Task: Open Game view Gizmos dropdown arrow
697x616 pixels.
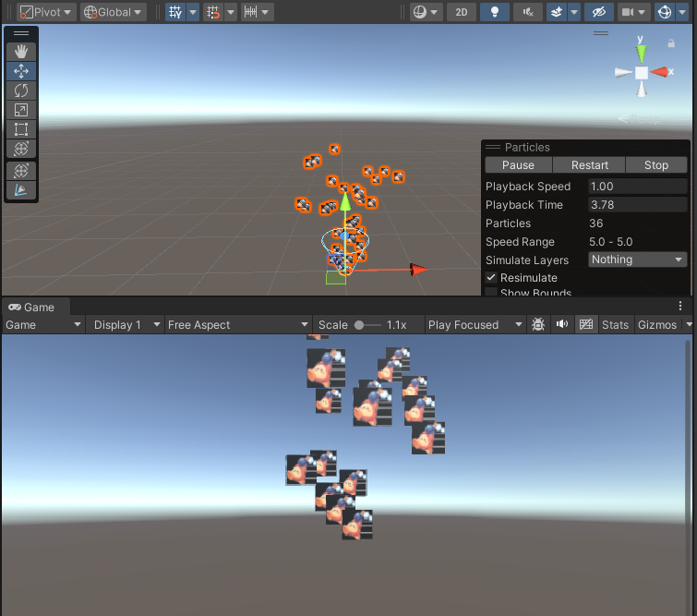Action: click(689, 325)
